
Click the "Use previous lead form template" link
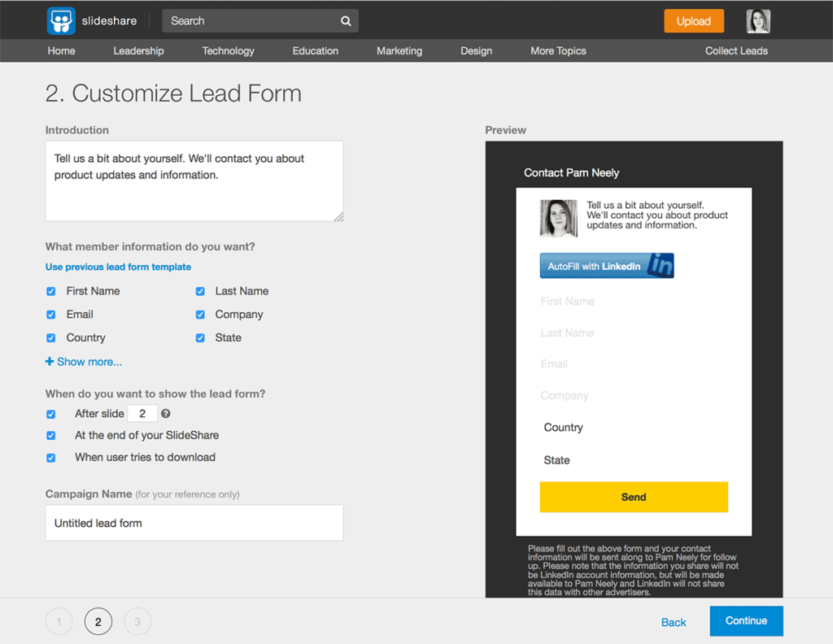(118, 266)
